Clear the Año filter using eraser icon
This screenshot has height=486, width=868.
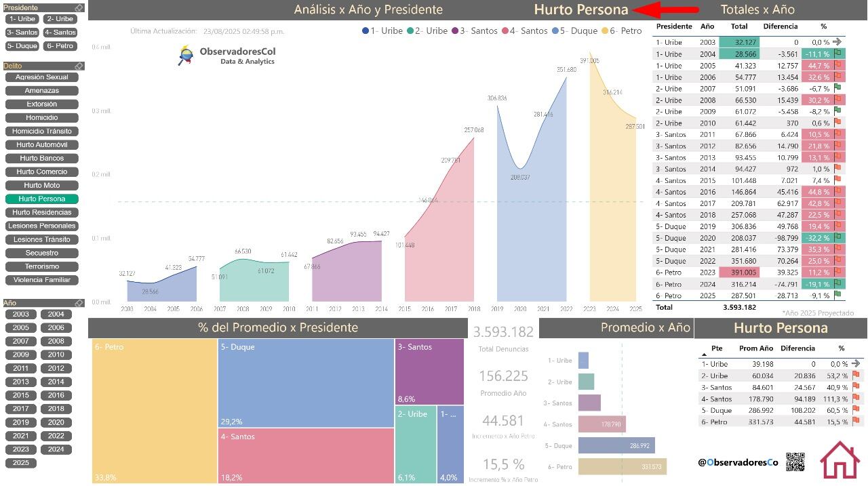(x=79, y=303)
